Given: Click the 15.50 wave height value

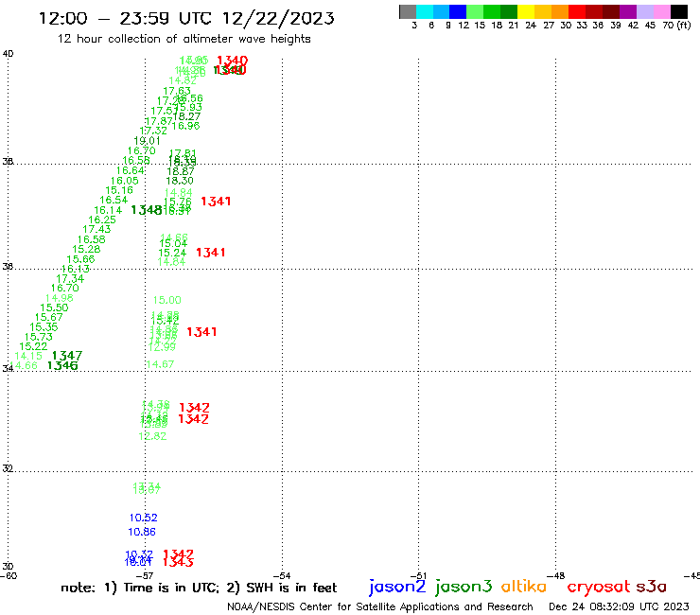Looking at the screenshot, I should coord(54,307).
